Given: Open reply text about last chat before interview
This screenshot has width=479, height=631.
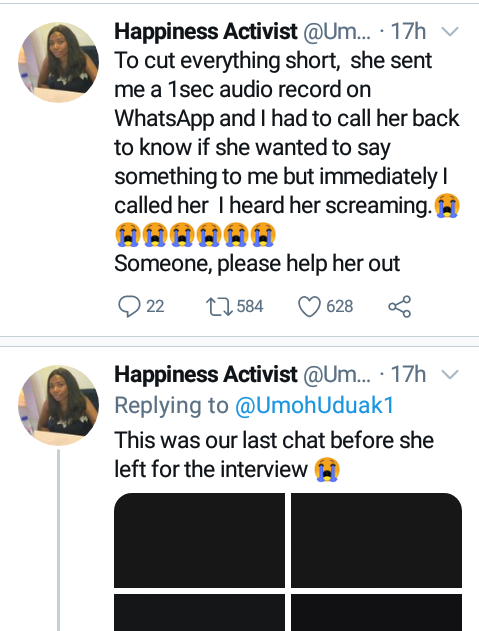Looking at the screenshot, I should 274,455.
